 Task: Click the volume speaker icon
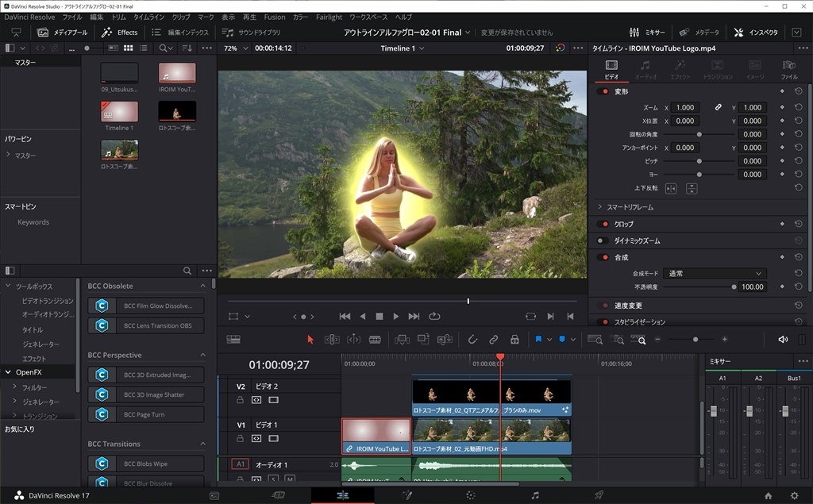[783, 339]
